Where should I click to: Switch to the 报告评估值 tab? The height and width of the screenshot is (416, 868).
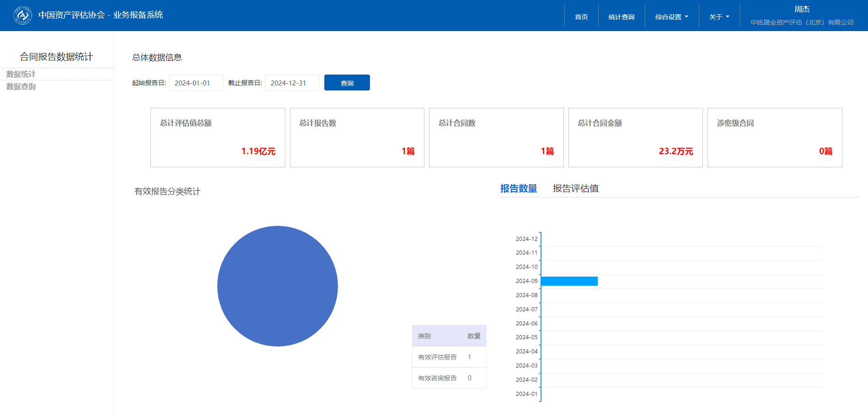pyautogui.click(x=575, y=188)
